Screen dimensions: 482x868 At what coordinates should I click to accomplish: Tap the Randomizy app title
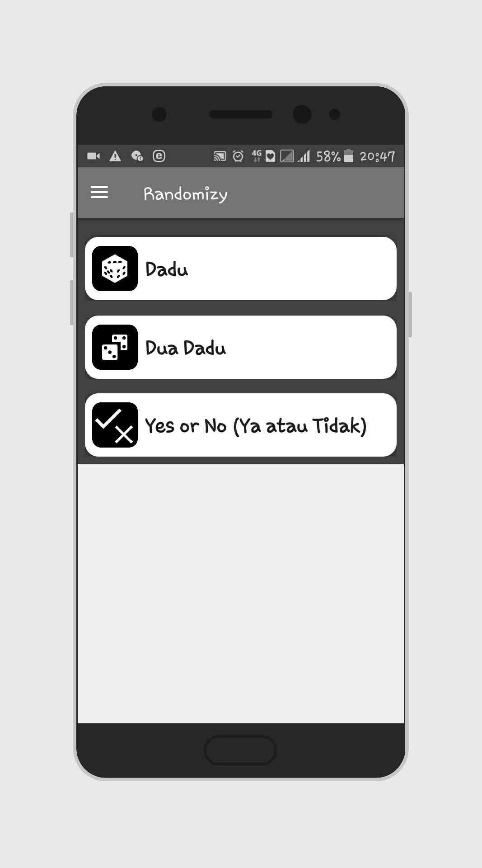(x=185, y=194)
